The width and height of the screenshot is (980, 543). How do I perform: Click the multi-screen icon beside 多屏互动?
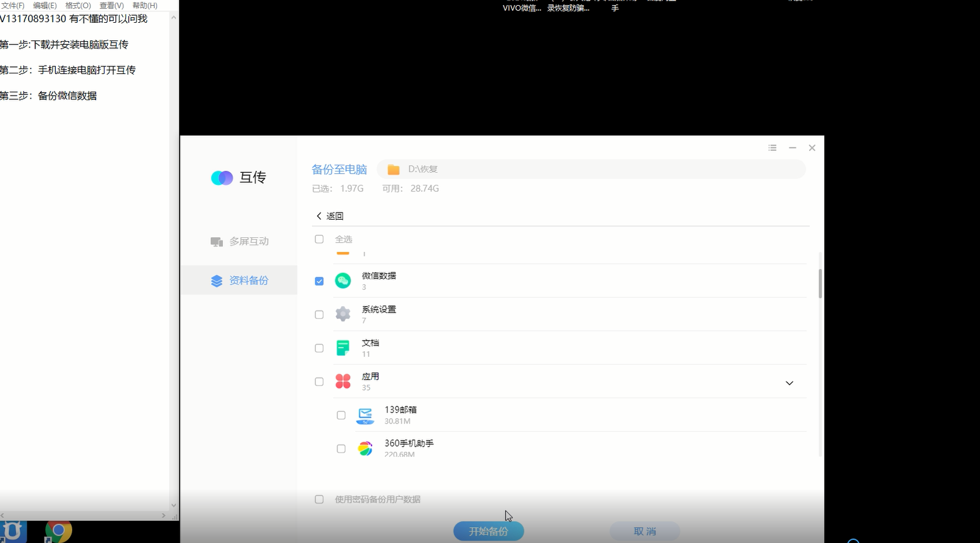217,242
